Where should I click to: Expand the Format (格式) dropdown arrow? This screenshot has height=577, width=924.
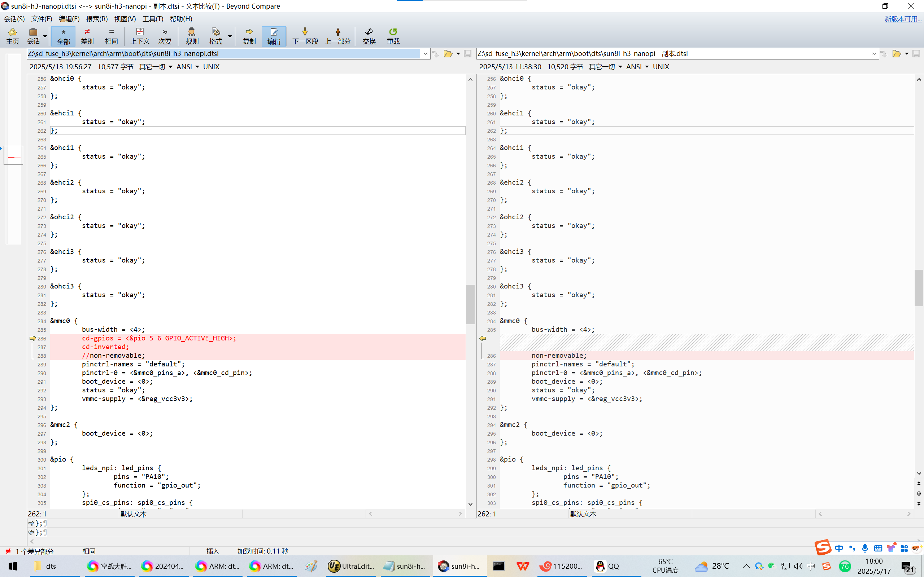[230, 36]
